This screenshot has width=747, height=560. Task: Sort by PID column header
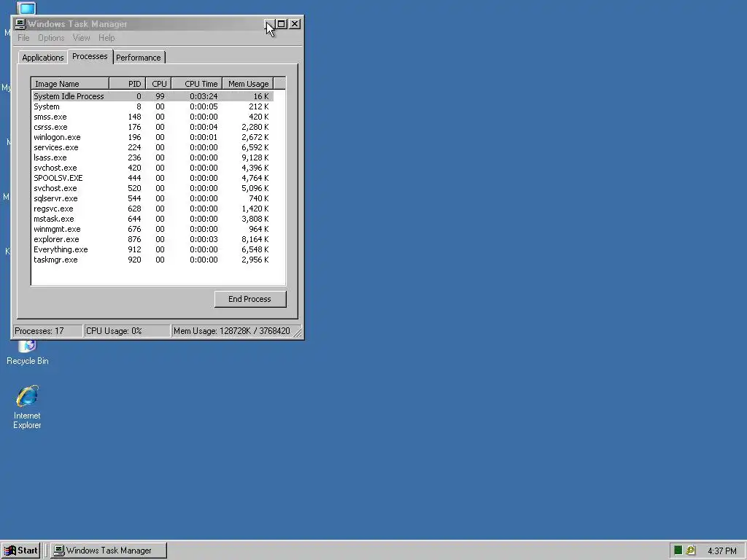click(128, 84)
